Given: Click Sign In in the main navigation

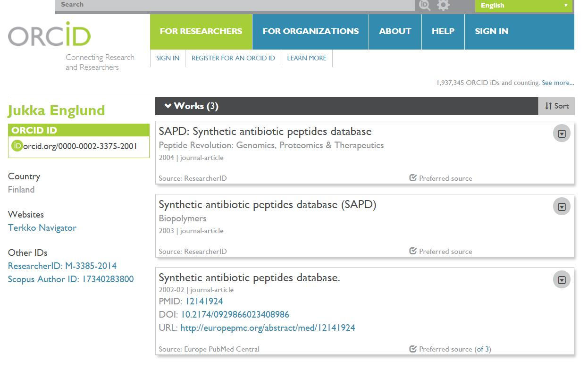Looking at the screenshot, I should coord(492,32).
